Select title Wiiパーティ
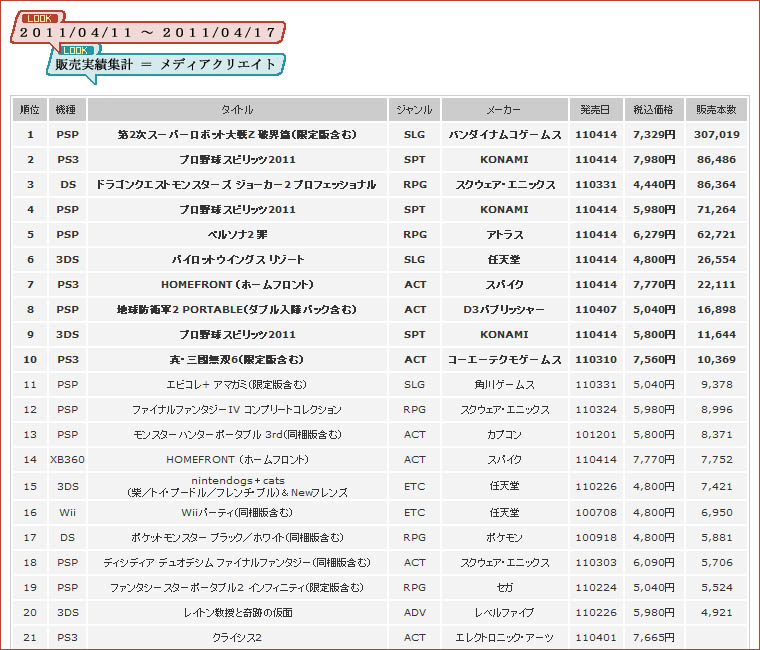The image size is (760, 650). [237, 513]
